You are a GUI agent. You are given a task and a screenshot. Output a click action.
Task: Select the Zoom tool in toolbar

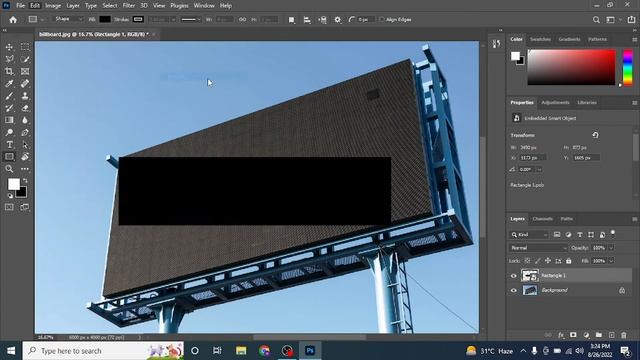[x=9, y=169]
